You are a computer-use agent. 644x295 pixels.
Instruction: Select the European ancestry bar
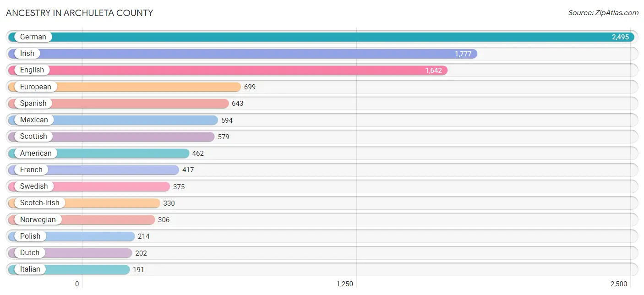125,87
